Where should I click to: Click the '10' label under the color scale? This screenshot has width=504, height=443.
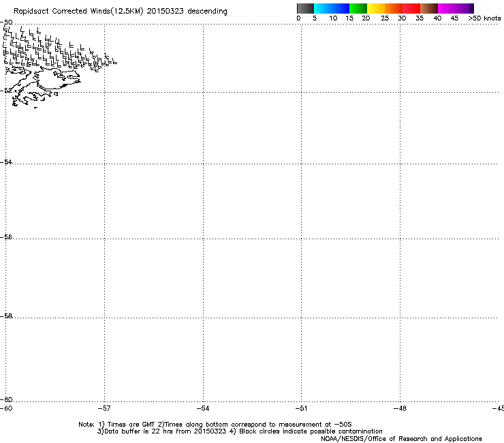[x=333, y=18]
